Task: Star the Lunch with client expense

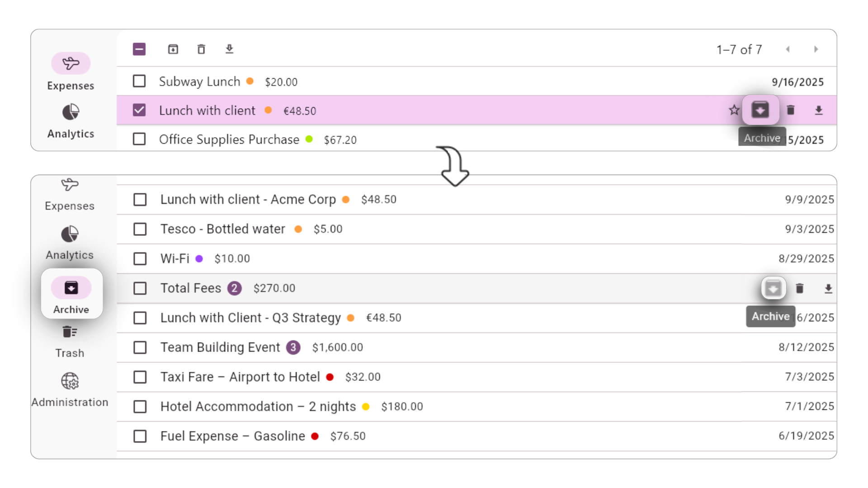Action: click(x=734, y=110)
